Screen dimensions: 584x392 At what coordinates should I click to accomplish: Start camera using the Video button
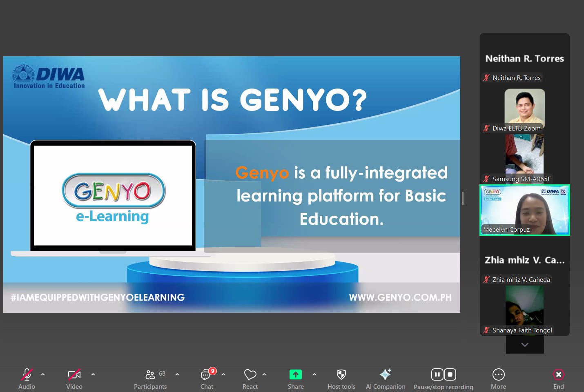pyautogui.click(x=74, y=379)
